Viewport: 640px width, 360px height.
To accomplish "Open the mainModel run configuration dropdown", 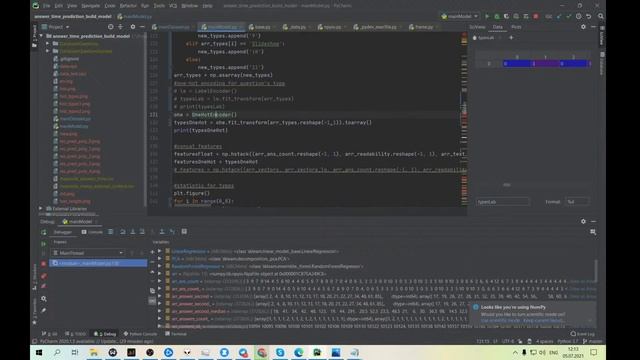I will [x=460, y=16].
